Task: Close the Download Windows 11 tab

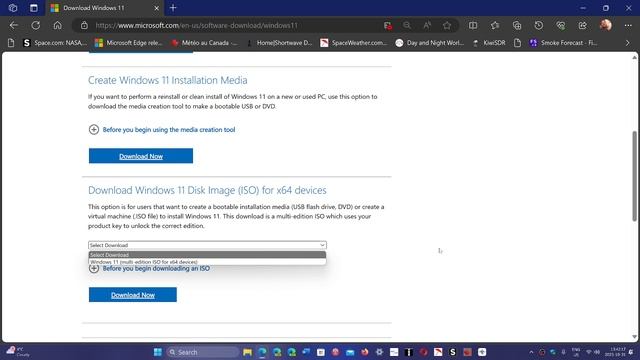Action: 156,8
